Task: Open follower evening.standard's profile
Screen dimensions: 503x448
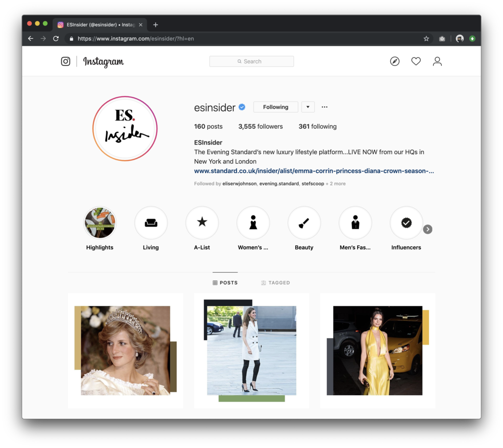Action: pos(279,184)
